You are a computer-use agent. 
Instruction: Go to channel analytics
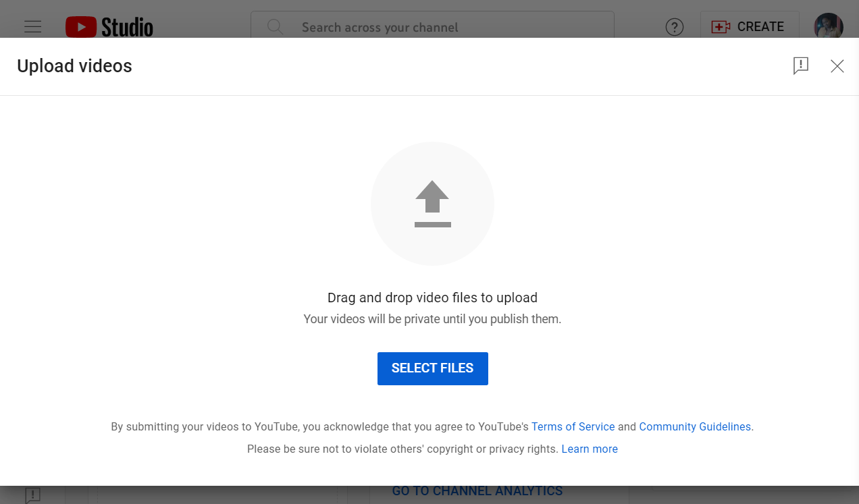pos(477,491)
